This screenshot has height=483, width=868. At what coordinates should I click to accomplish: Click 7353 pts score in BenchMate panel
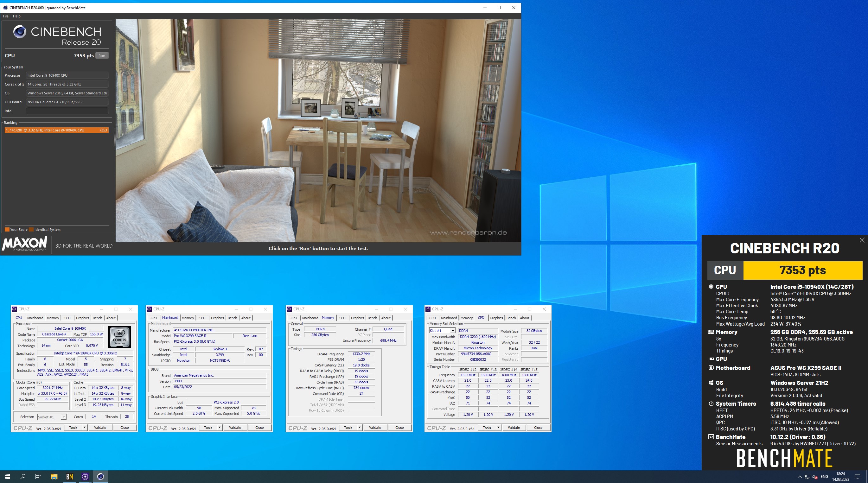click(x=803, y=270)
